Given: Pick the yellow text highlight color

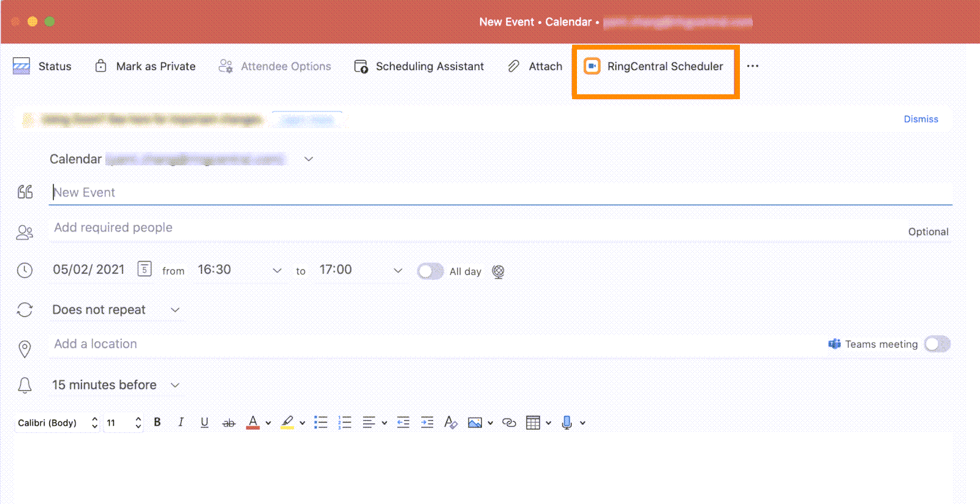Looking at the screenshot, I should pos(287,422).
